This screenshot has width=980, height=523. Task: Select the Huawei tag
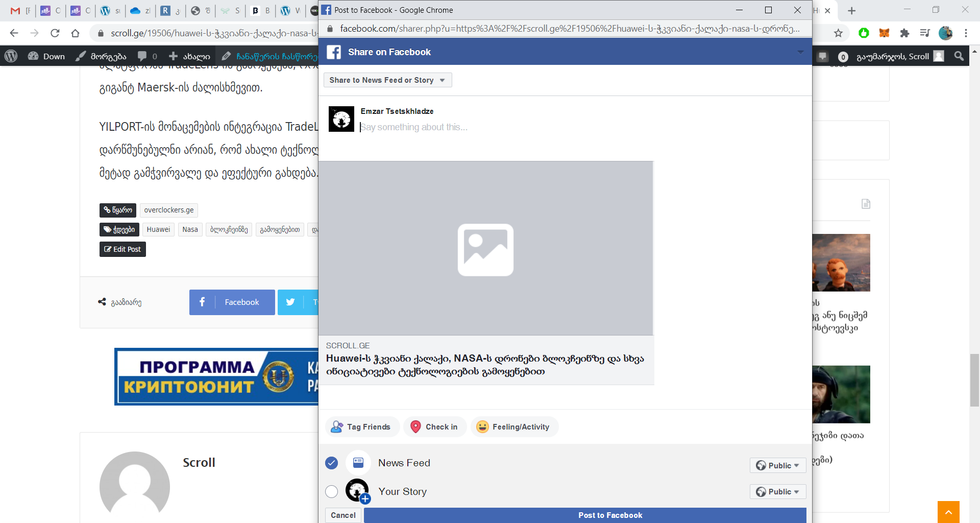[158, 229]
